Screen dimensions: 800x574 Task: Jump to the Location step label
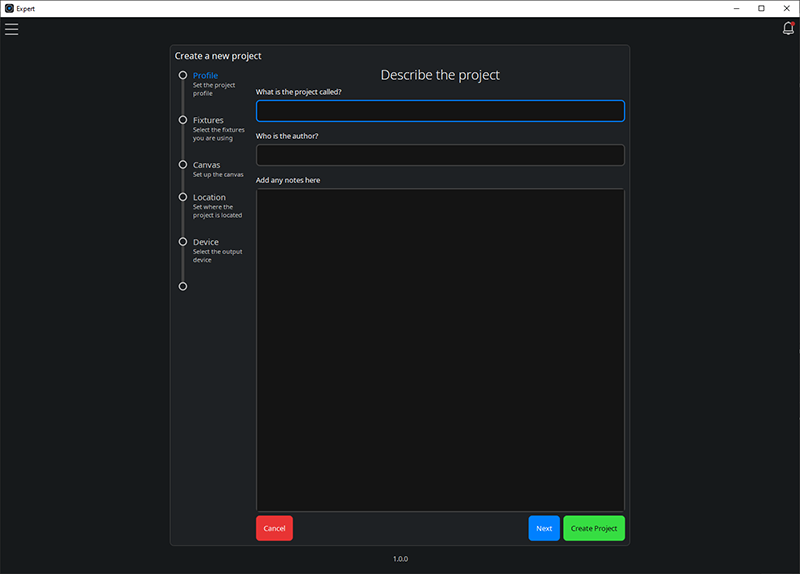coord(209,197)
